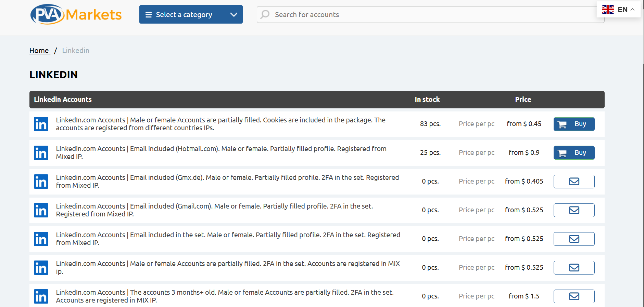Click envelope icon for 3 months+ old accounts
Image resolution: width=644 pixels, height=307 pixels.
(574, 296)
